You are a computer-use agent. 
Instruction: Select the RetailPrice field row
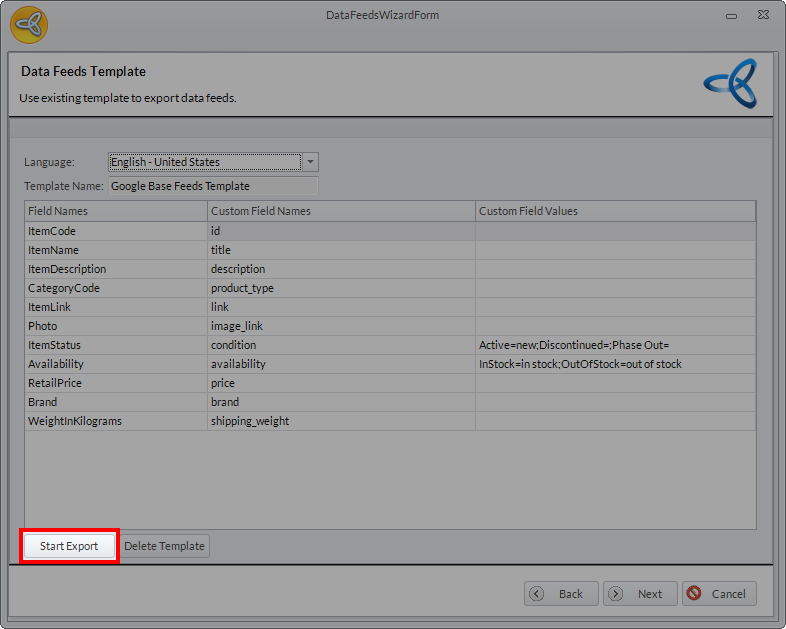116,383
